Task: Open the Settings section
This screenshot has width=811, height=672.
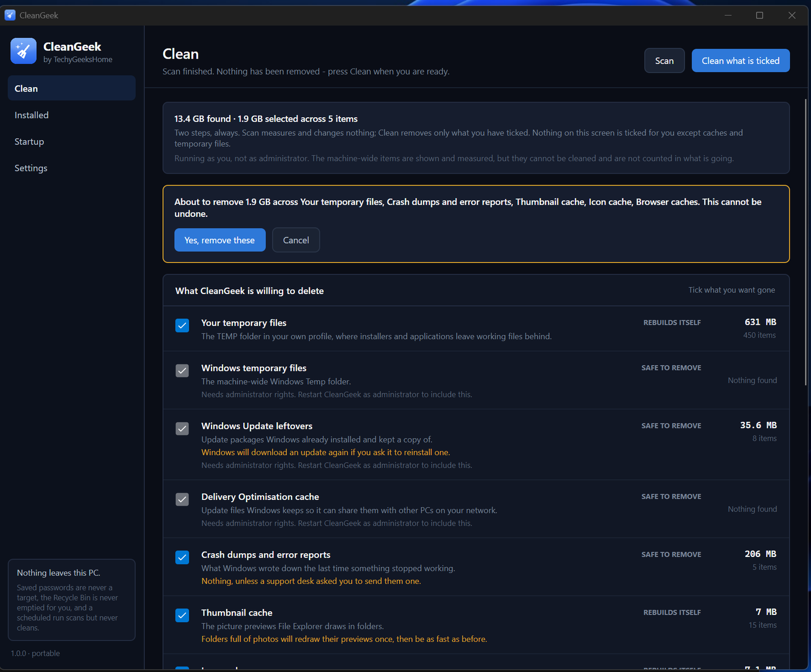Action: [x=71, y=168]
